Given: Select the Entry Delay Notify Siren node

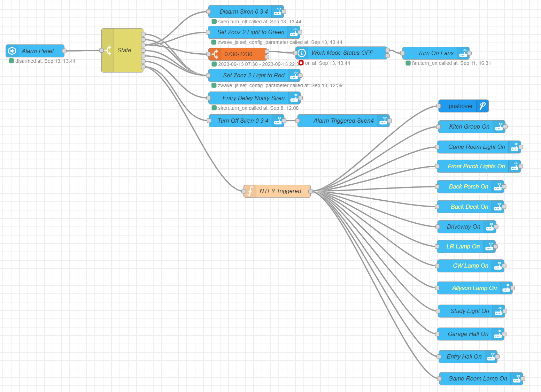Looking at the screenshot, I should (x=253, y=98).
